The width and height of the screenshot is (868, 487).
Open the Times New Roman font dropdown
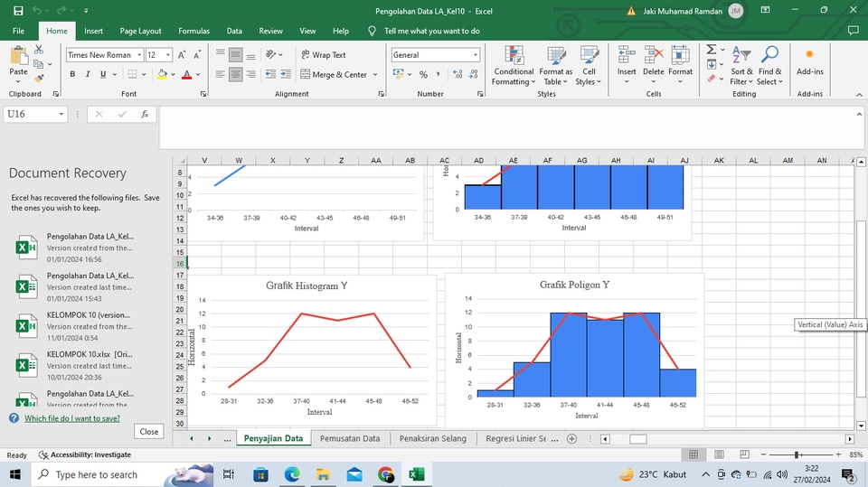pyautogui.click(x=139, y=55)
